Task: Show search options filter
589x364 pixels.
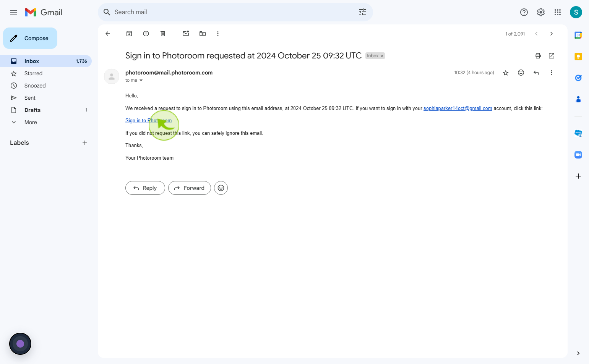Action: [362, 12]
